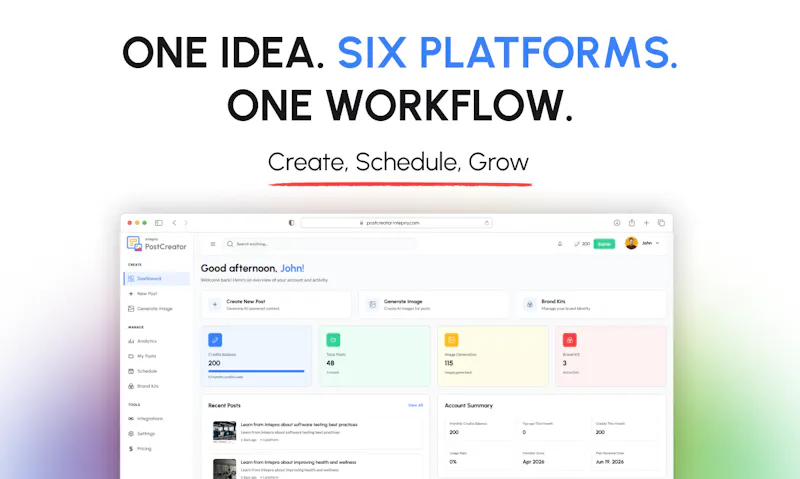The image size is (800, 479).
Task: Open My Posts in the sidebar
Action: (142, 356)
